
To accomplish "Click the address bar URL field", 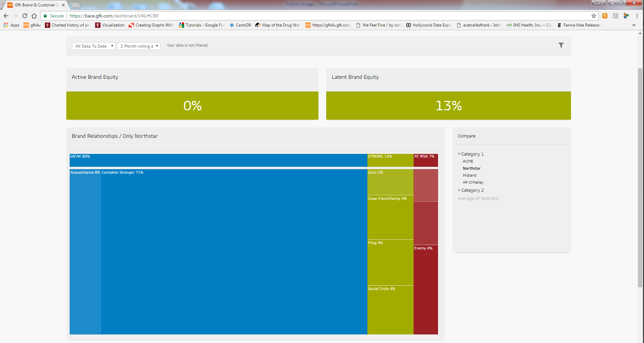I will [328, 16].
